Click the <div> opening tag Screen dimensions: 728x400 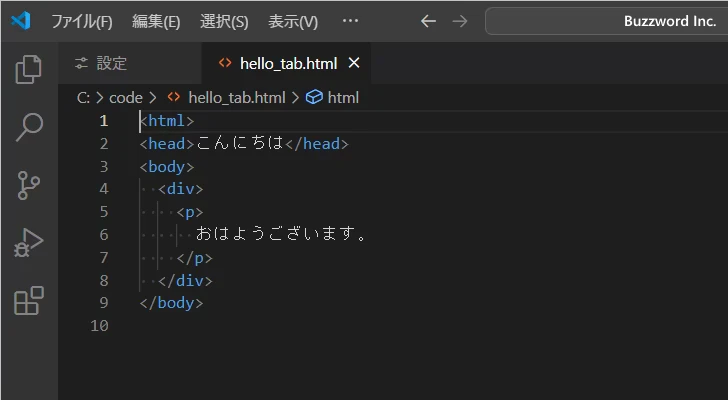click(181, 189)
